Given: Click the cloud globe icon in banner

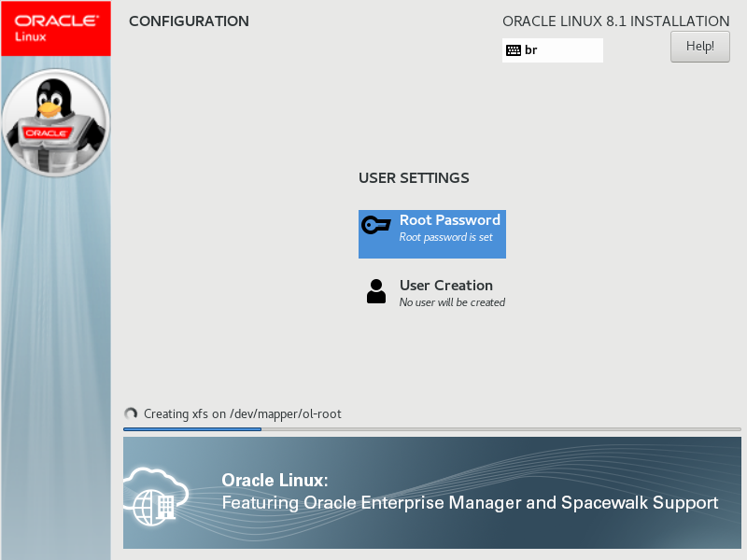Looking at the screenshot, I should [156, 497].
